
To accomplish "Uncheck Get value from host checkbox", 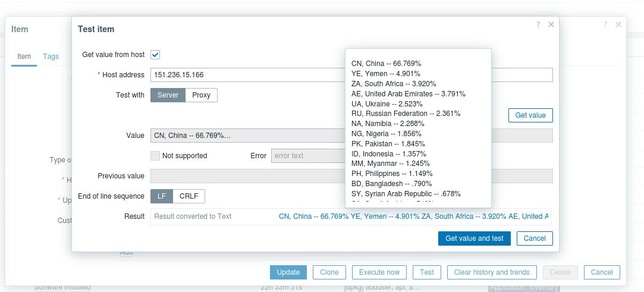I will (155, 55).
